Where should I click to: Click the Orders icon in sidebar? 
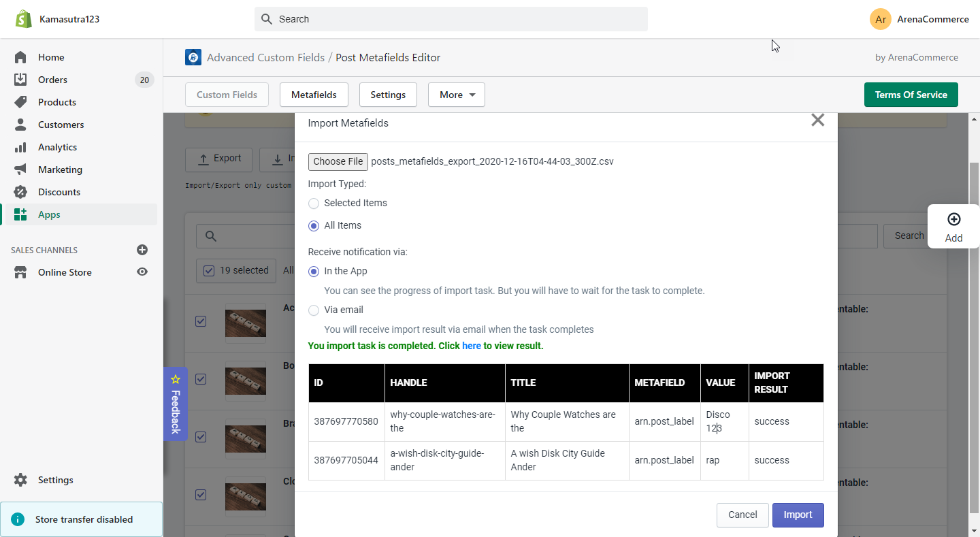pyautogui.click(x=20, y=80)
